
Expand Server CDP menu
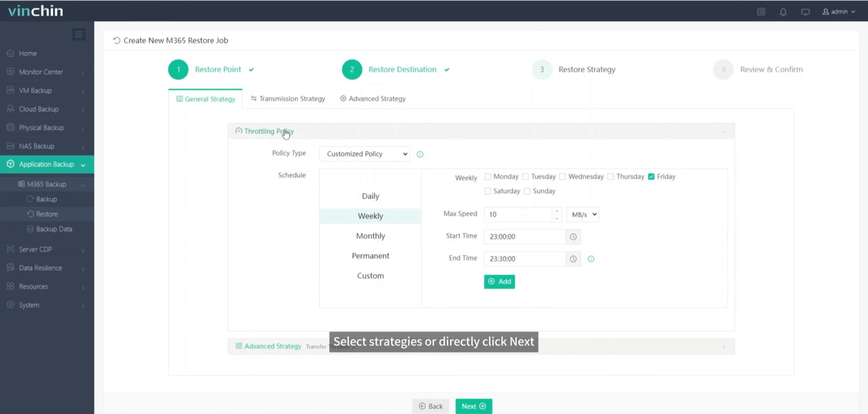coord(47,249)
